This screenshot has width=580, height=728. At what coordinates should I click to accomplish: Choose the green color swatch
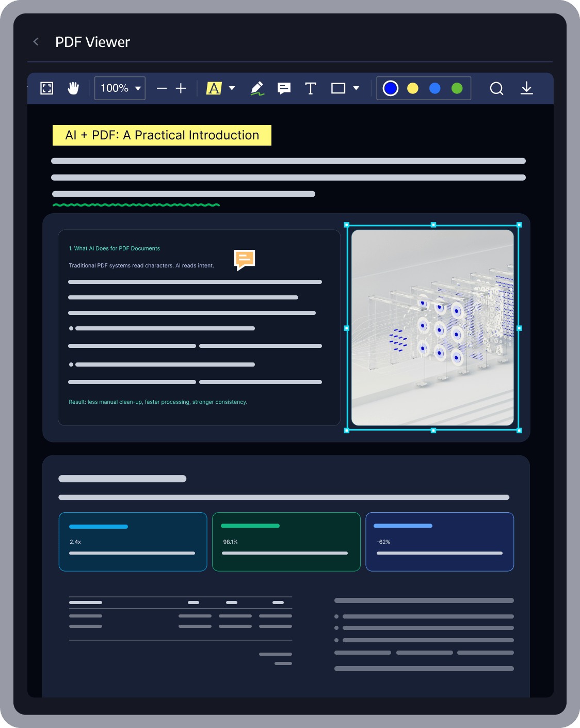pyautogui.click(x=457, y=88)
